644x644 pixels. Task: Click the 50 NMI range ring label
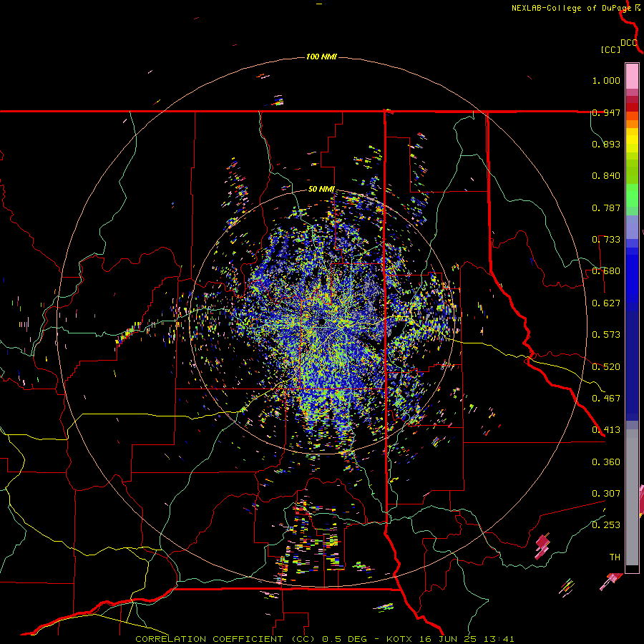tap(321, 190)
